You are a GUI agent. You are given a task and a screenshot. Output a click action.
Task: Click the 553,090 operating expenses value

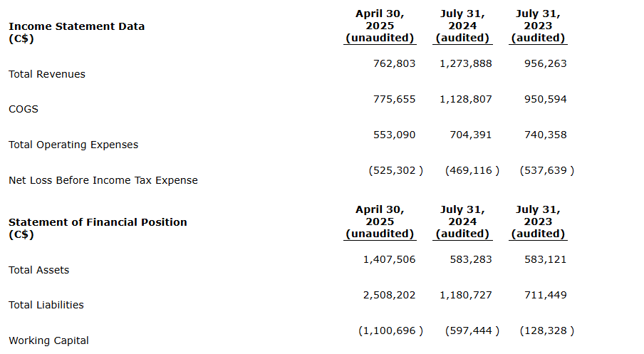click(394, 135)
